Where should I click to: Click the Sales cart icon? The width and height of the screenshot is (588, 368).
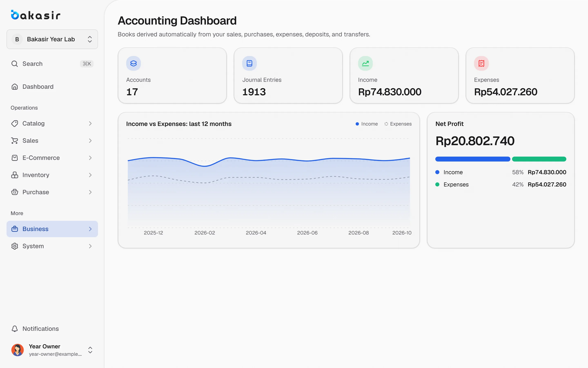tap(14, 141)
